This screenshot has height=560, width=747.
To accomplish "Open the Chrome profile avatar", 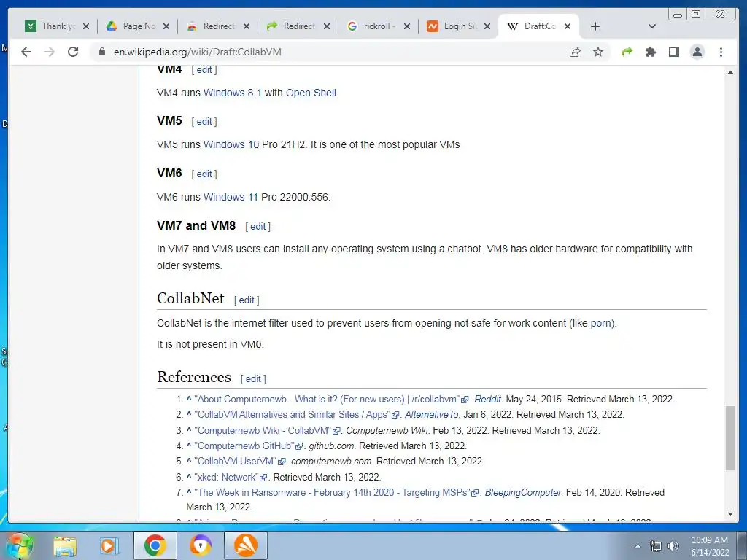I will tap(697, 52).
